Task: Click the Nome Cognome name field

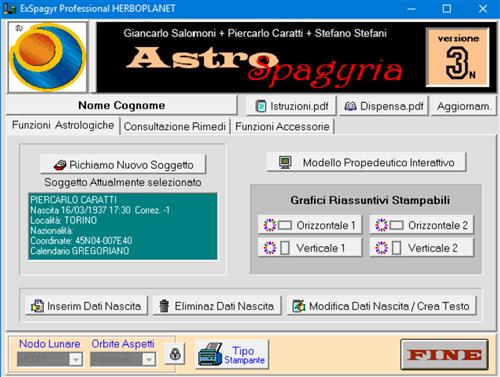Action: 122,105
